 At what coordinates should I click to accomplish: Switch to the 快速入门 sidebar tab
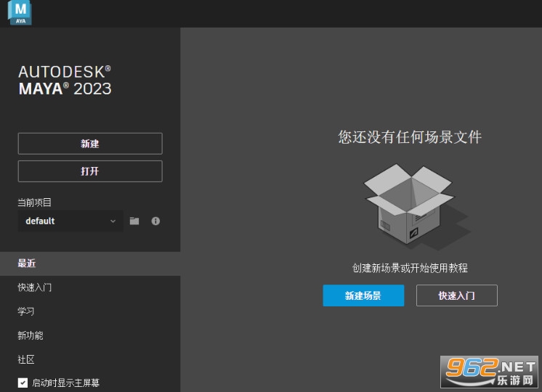click(90, 287)
